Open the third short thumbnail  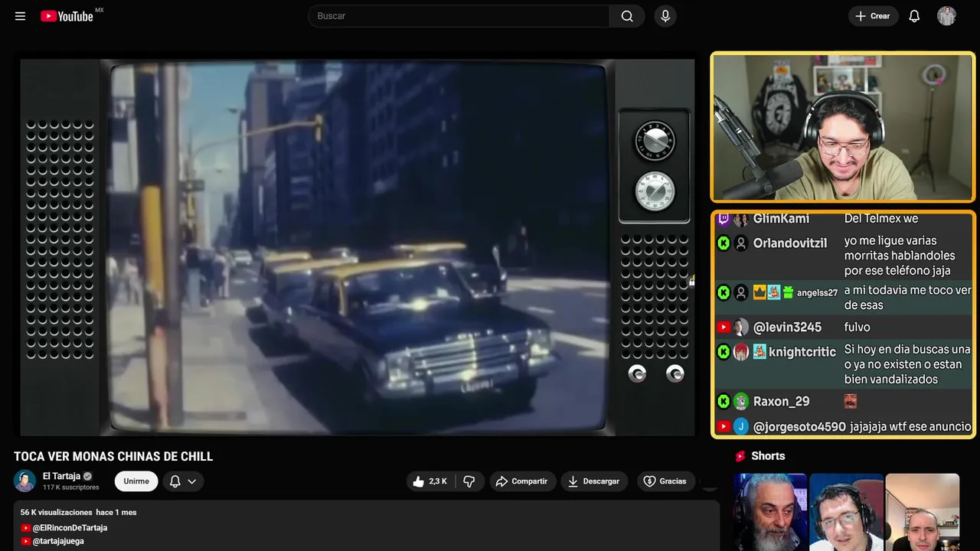pos(922,512)
